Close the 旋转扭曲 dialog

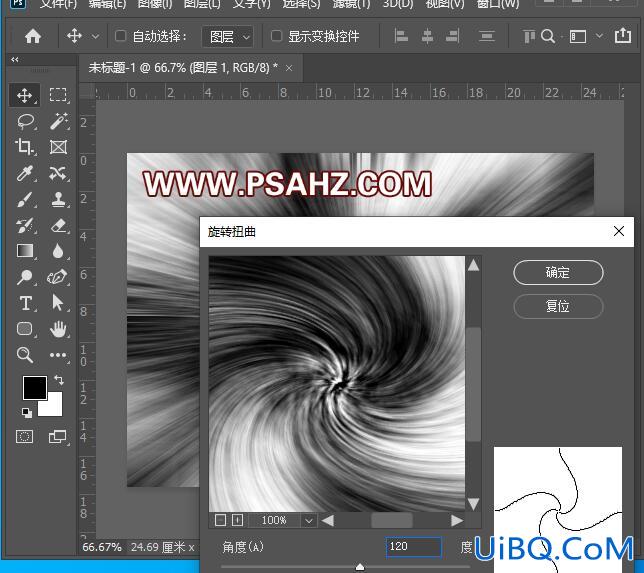[x=619, y=231]
